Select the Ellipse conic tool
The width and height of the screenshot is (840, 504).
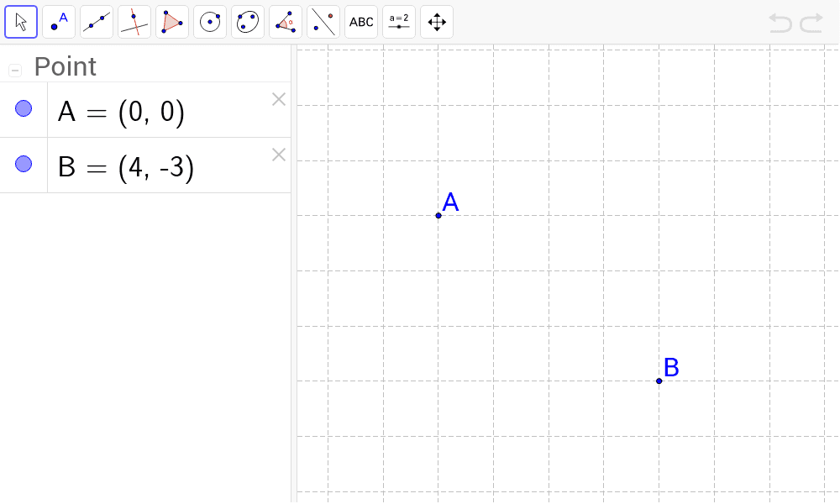coord(248,22)
